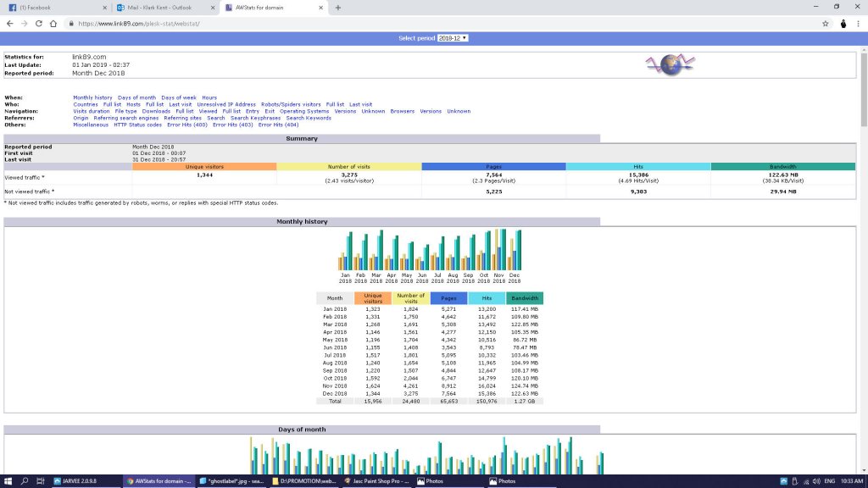
Task: Bookmark this page with the star icon
Action: 825,24
